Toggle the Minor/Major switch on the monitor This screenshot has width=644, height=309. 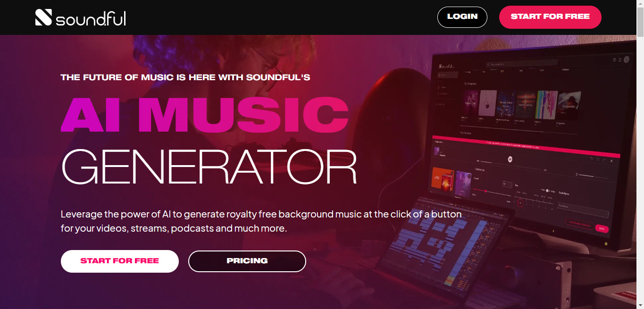pos(548,191)
